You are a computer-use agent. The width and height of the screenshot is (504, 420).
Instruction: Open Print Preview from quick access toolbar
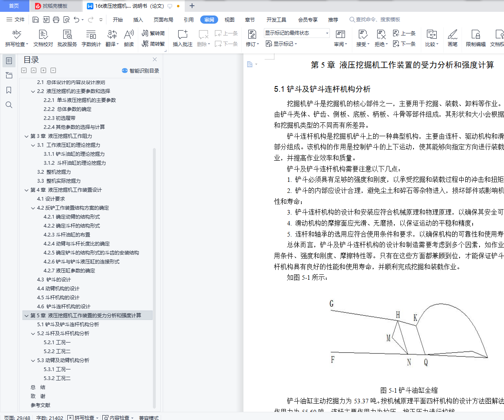tap(66, 20)
